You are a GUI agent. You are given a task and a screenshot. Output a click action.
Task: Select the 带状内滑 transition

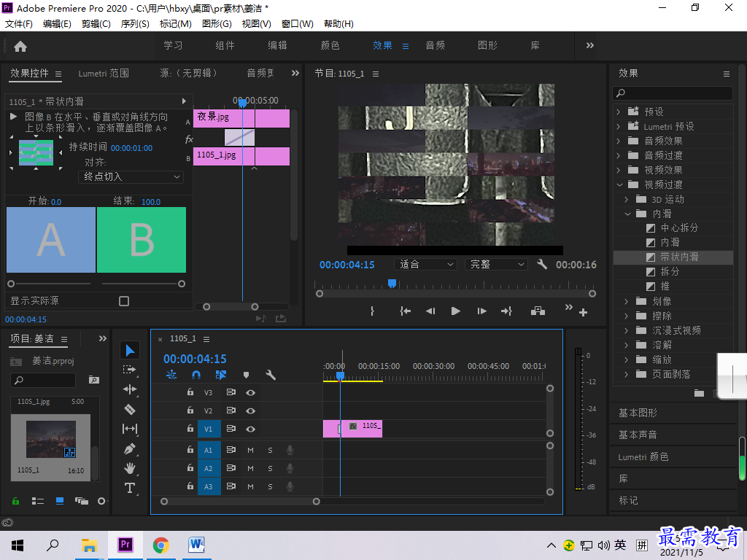click(x=679, y=257)
